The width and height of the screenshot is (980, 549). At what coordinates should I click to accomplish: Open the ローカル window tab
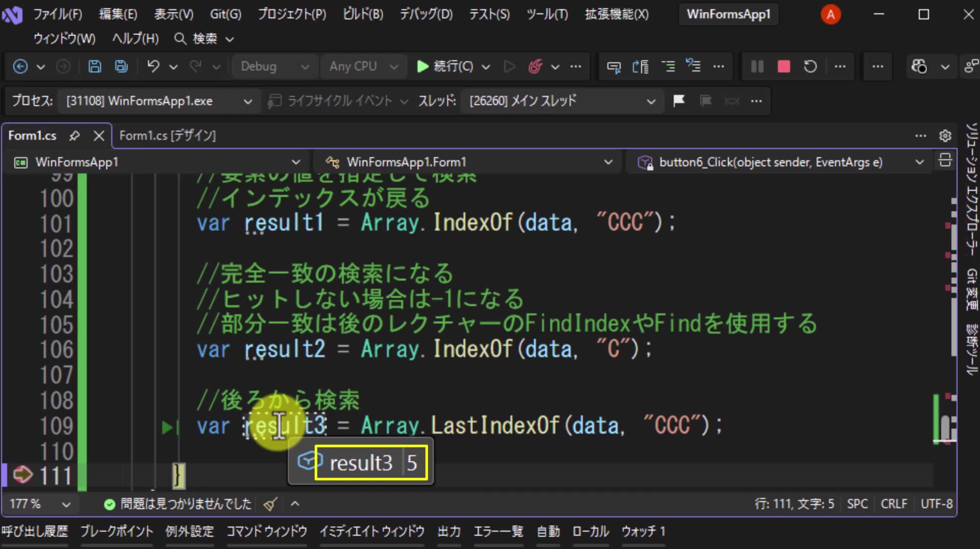pyautogui.click(x=591, y=532)
